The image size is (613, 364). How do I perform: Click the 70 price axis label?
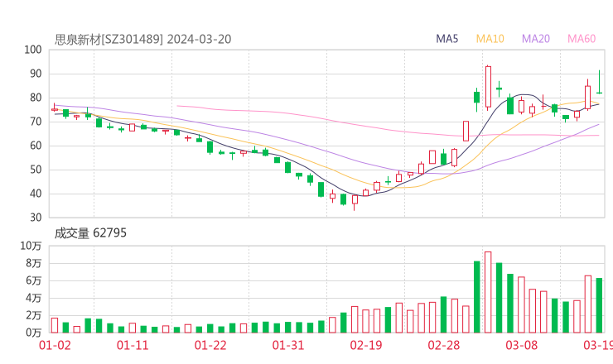36,122
